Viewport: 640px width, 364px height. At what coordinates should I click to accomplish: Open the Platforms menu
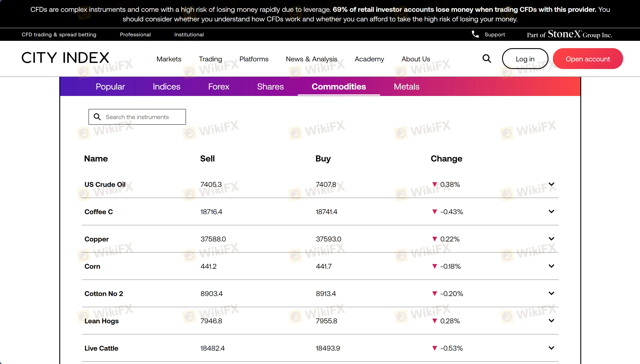[254, 59]
